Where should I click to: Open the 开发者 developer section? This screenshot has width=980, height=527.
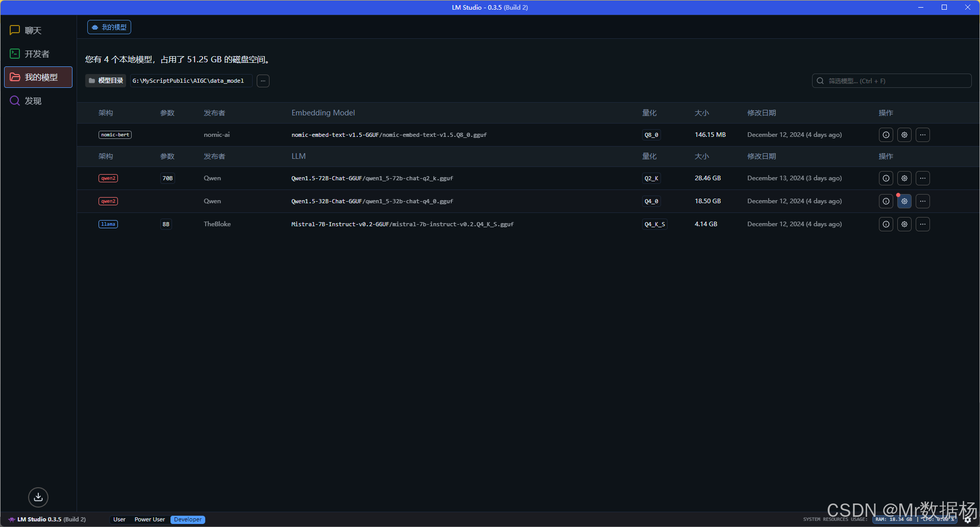coord(38,54)
